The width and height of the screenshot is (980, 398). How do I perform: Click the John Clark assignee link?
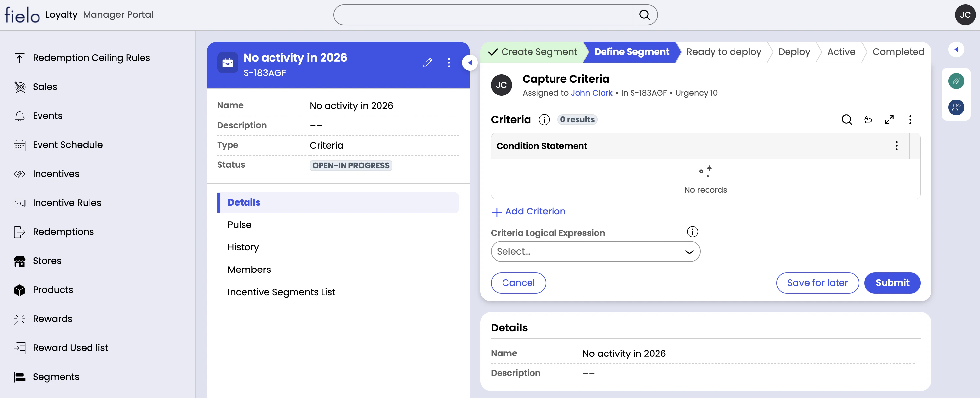click(x=591, y=93)
